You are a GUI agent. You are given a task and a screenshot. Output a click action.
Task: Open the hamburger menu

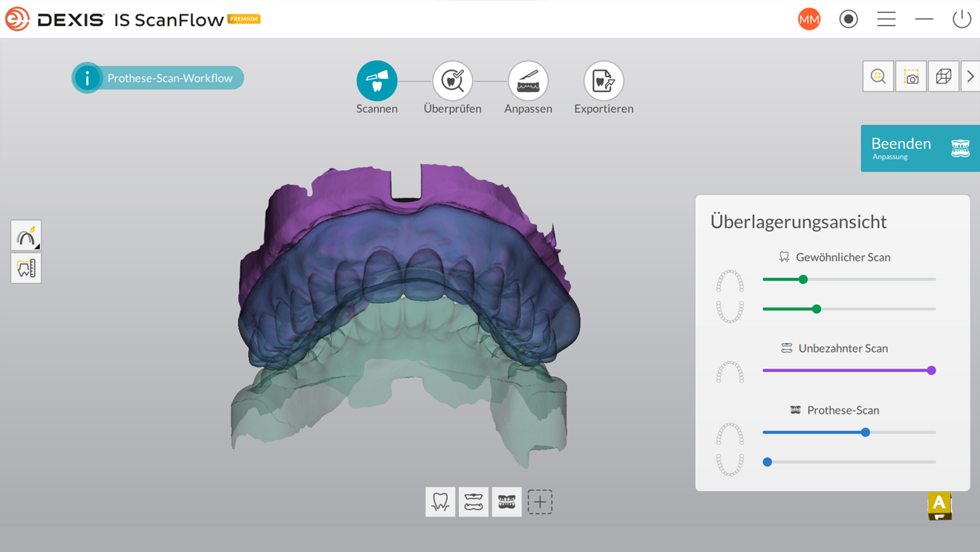click(x=886, y=19)
